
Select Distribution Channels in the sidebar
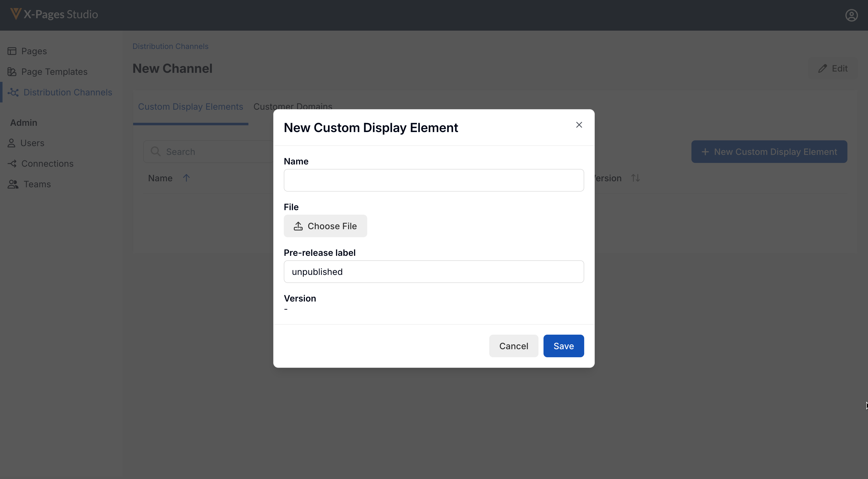point(67,92)
